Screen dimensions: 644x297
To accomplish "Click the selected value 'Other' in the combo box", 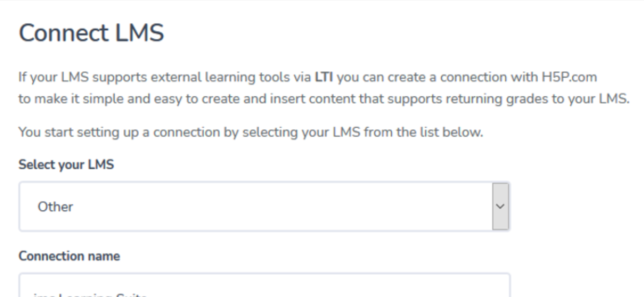I will (55, 207).
